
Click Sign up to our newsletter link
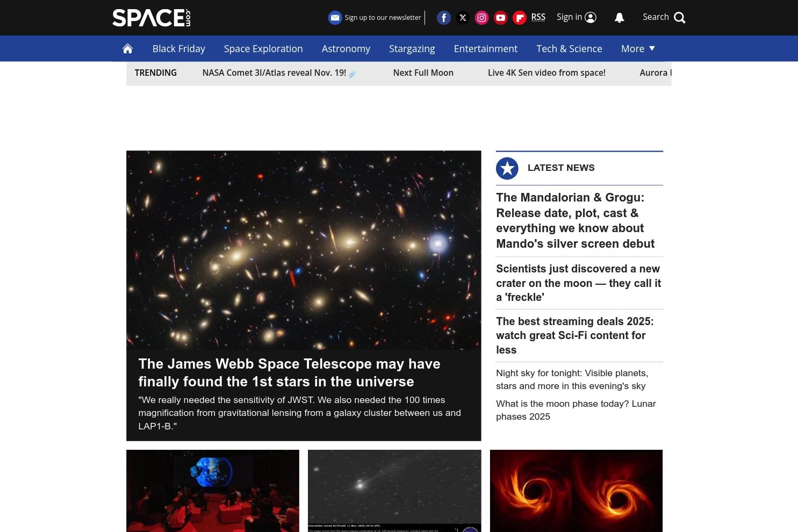(x=383, y=18)
